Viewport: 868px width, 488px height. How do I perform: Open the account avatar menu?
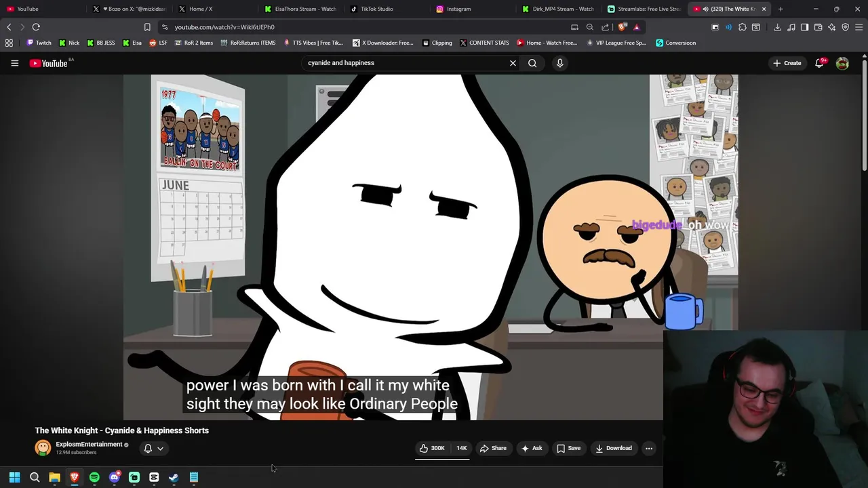tap(842, 63)
